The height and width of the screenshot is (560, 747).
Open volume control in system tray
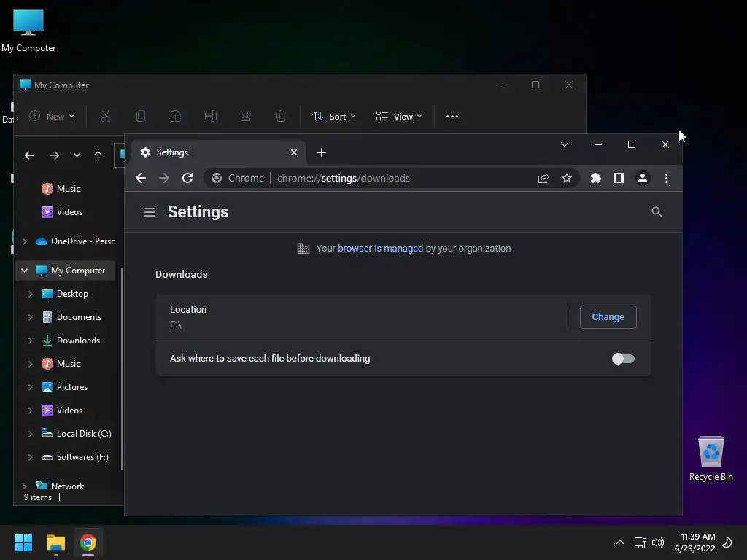tap(658, 542)
